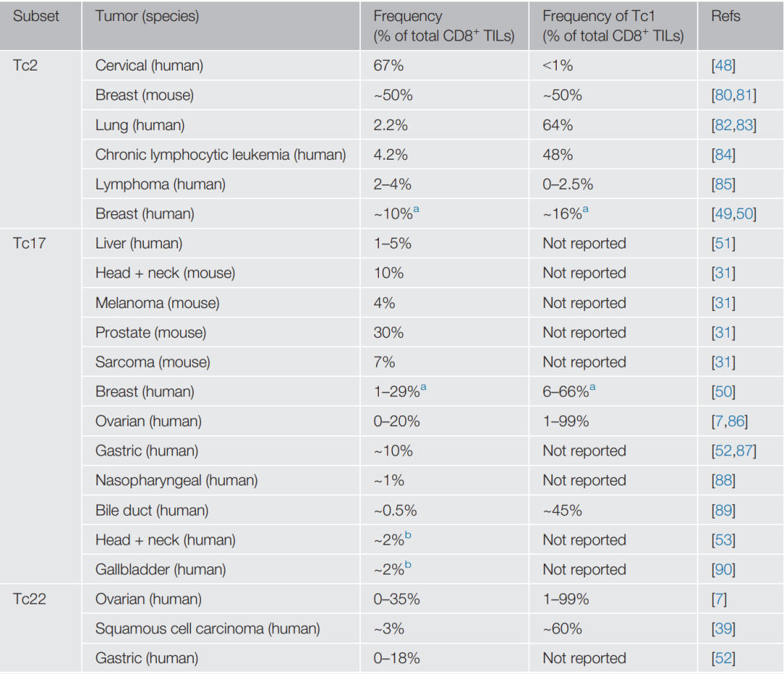Open reference 31 in Prostate (mouse) row

coord(723,333)
